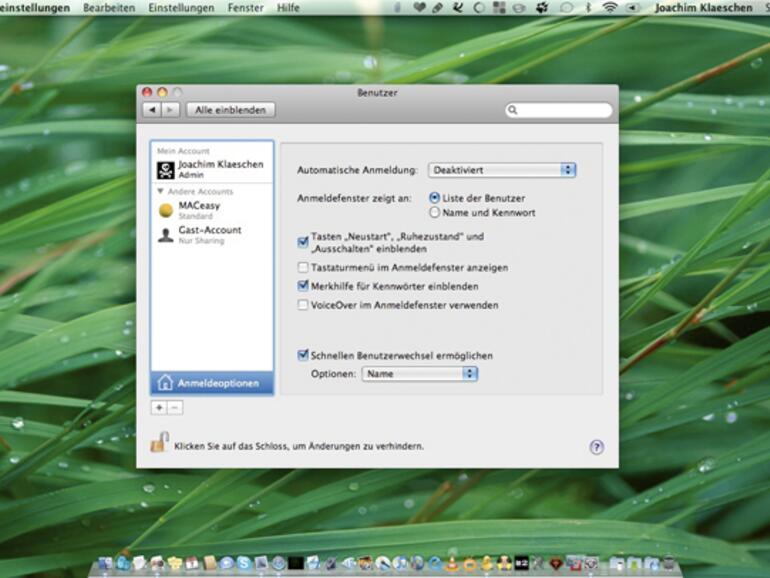Viewport: 770px width, 578px height.
Task: Click the lock icon to prevent changes
Action: pos(160,442)
